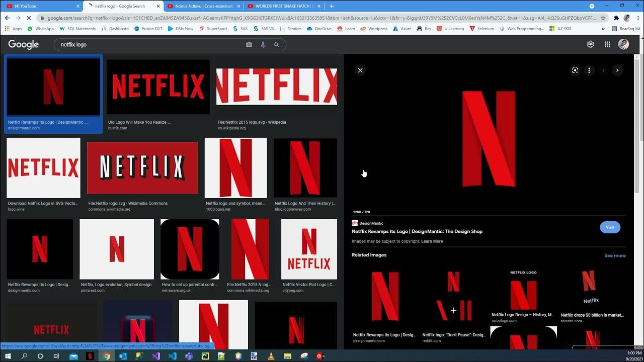Click the search by image camera icon
The width and height of the screenshot is (644, 362).
249,45
